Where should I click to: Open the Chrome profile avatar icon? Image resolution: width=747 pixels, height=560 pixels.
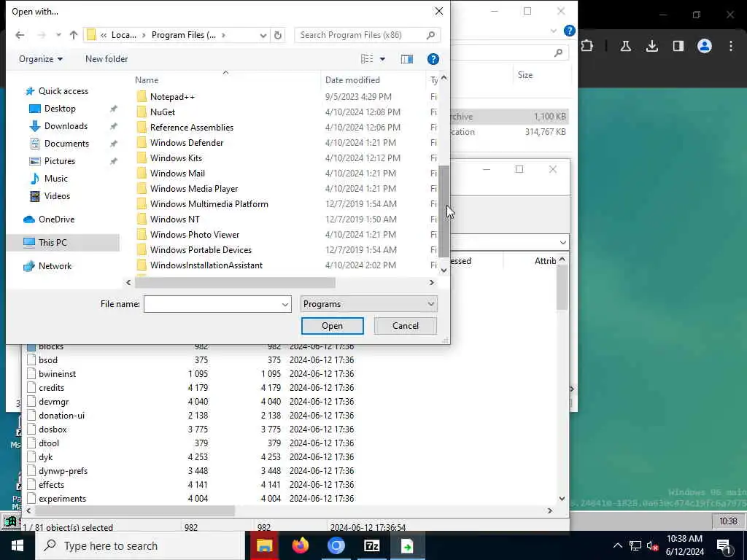(705, 46)
